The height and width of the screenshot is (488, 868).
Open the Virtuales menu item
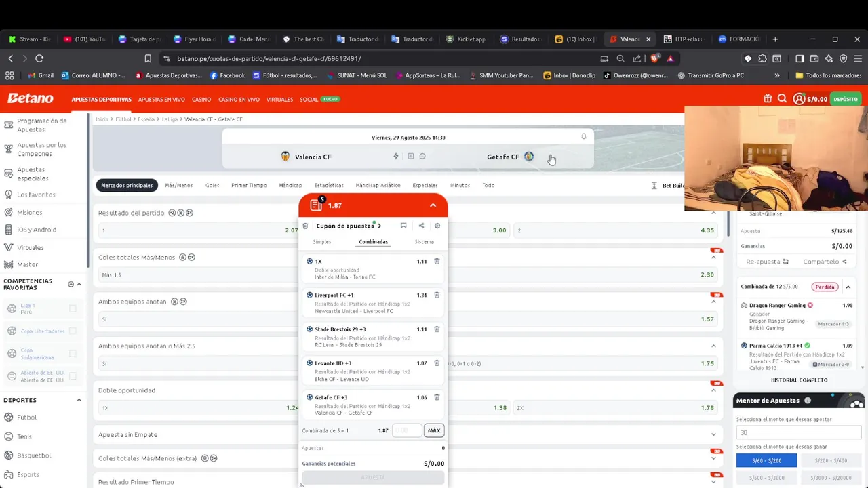(279, 100)
